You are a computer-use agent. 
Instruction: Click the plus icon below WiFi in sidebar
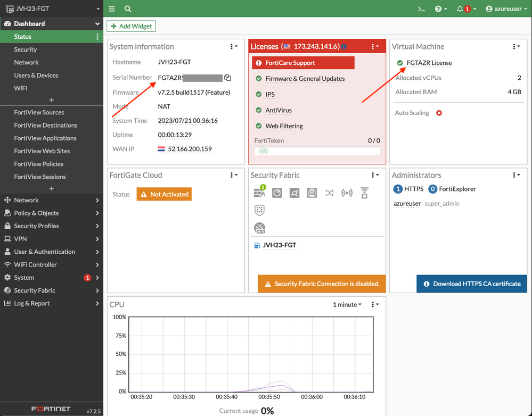[x=52, y=100]
